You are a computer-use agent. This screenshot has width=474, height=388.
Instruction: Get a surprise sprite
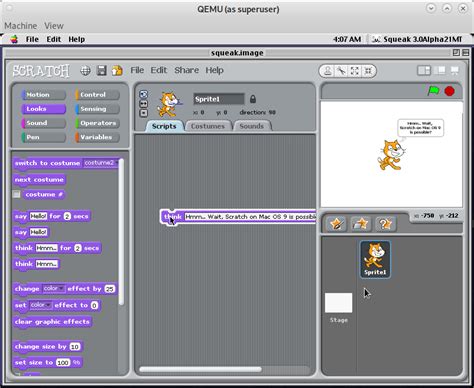point(385,224)
